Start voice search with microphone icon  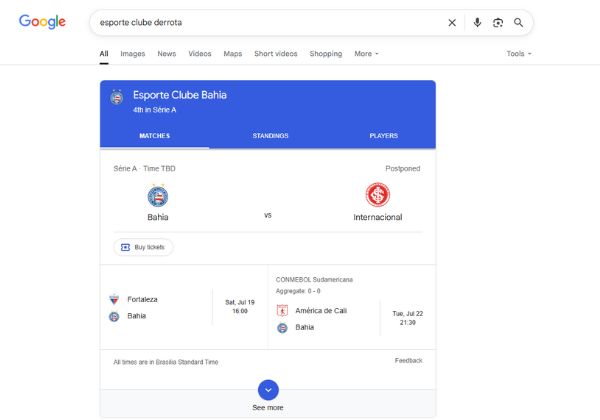point(477,22)
